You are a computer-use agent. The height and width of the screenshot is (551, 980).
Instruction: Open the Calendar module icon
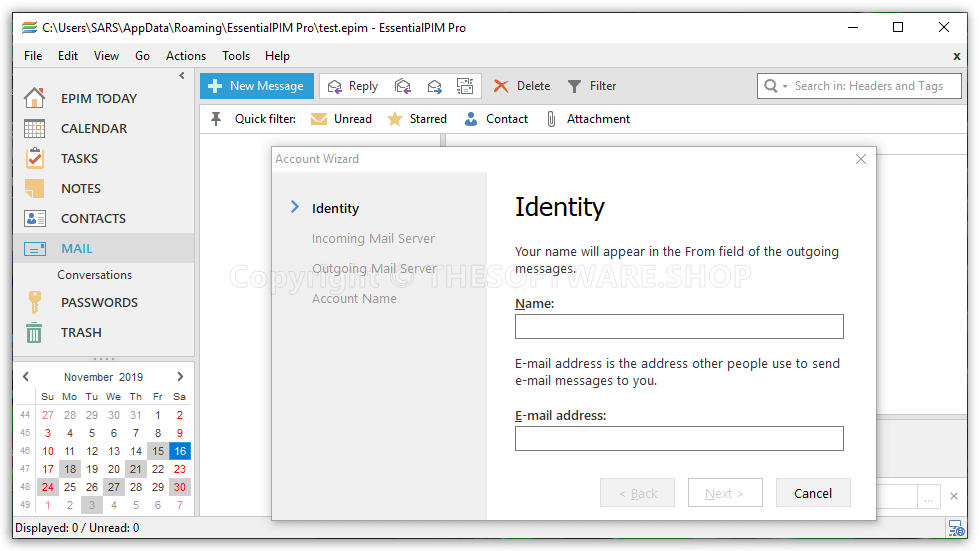click(35, 128)
